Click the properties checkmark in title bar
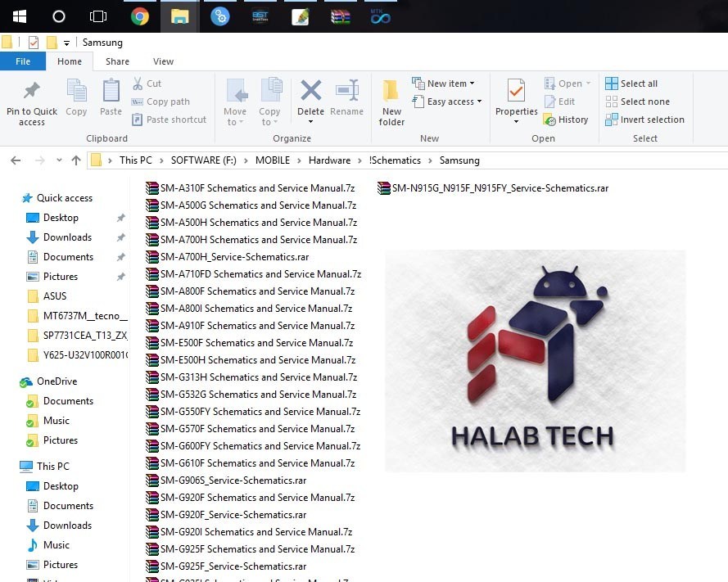The image size is (728, 582). (x=34, y=43)
